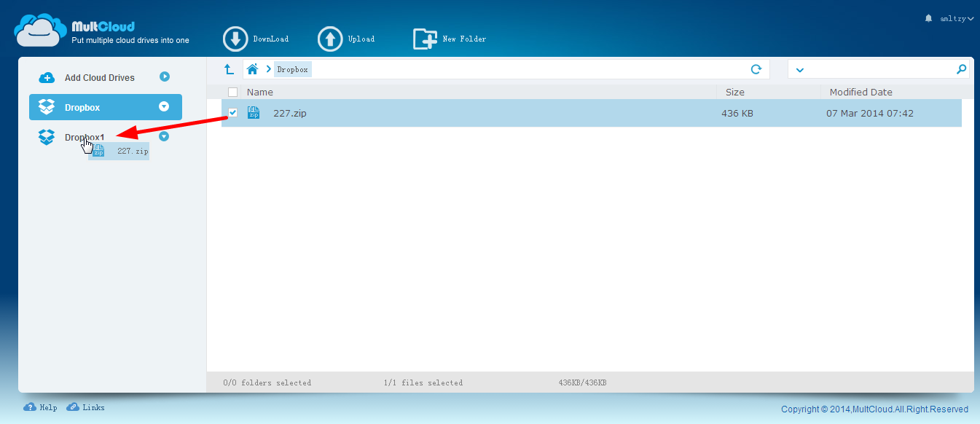The width and height of the screenshot is (980, 424).
Task: Sort files by Name column
Action: click(260, 92)
